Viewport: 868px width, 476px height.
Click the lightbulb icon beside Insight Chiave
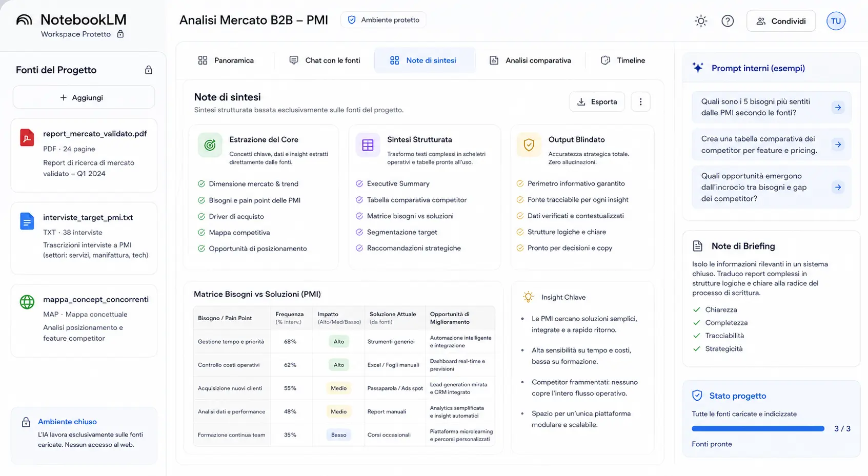point(528,297)
